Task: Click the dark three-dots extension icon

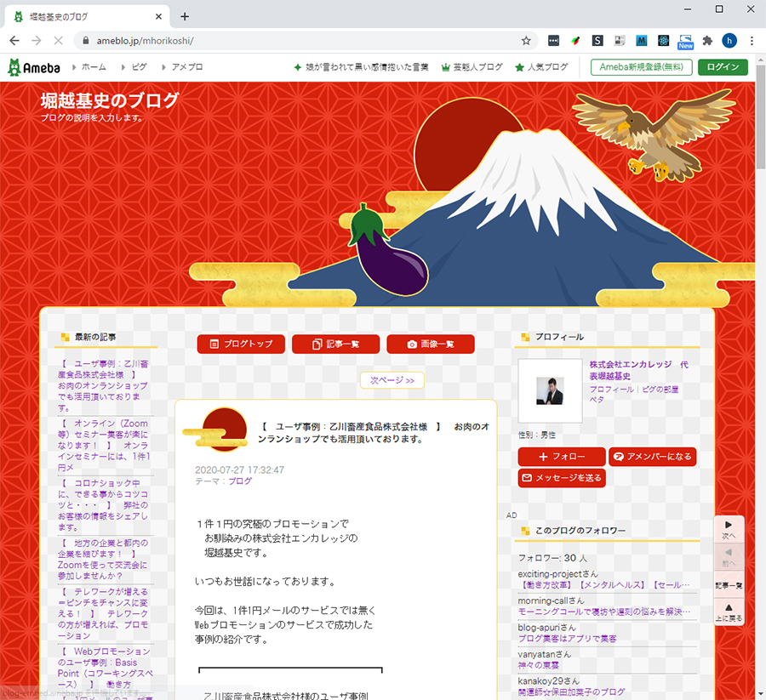Action: (553, 41)
